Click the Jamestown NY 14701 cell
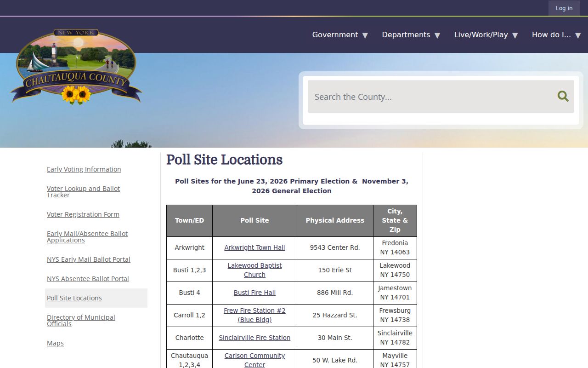Screen dimensions: 588x368 (x=395, y=293)
